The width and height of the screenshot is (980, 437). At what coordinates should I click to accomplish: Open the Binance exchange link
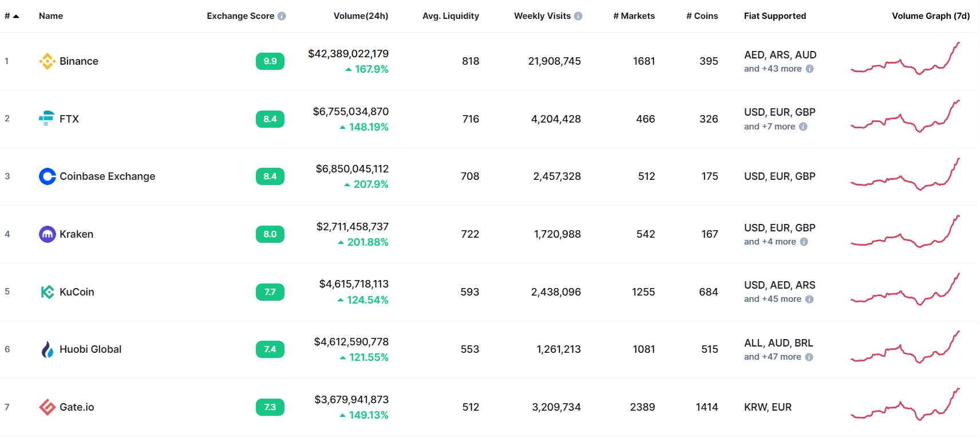[79, 61]
